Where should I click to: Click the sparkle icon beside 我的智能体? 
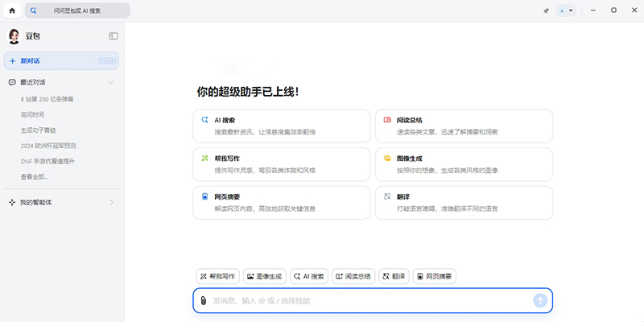coord(12,203)
